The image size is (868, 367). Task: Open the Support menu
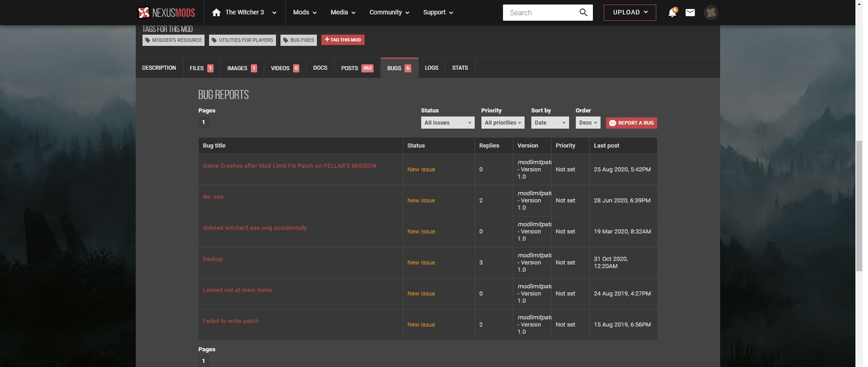438,13
